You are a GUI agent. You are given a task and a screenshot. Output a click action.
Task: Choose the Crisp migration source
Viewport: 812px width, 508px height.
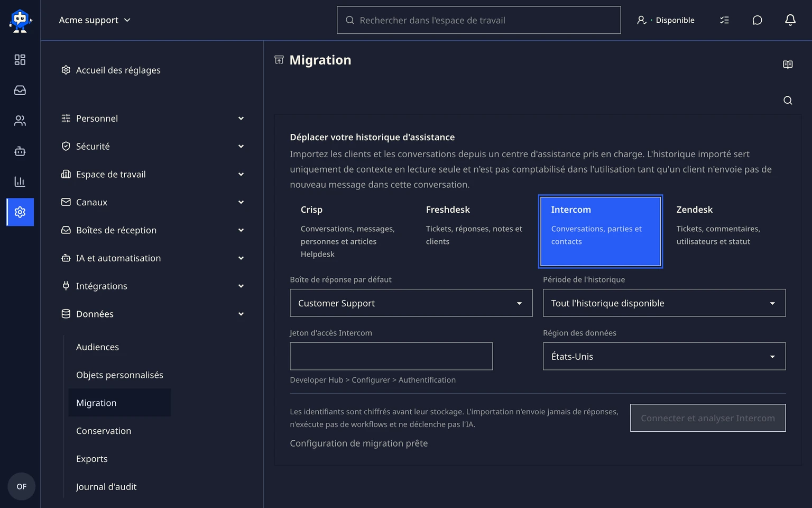350,231
